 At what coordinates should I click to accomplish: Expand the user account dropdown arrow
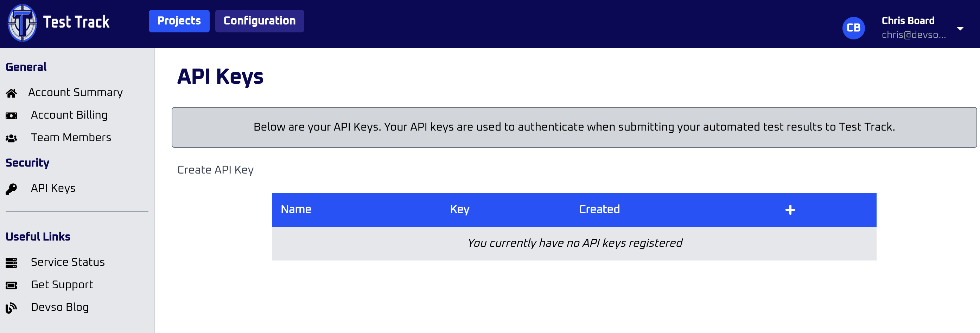960,29
